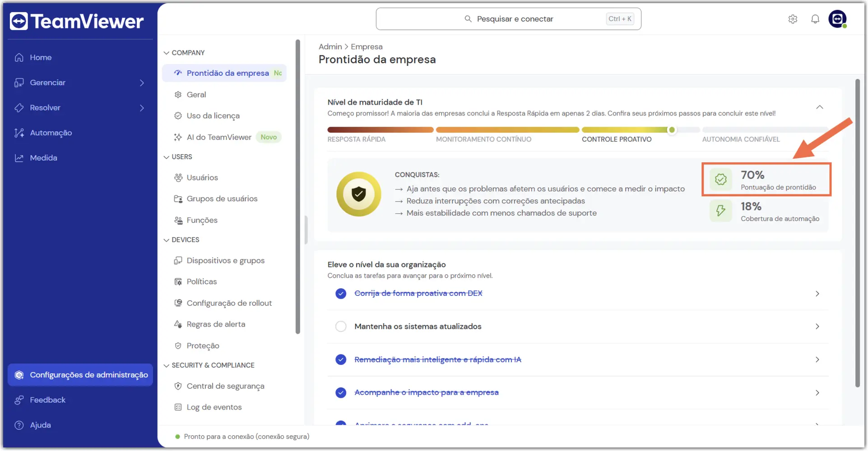
Task: Click the Geral gear icon
Action: (x=178, y=95)
